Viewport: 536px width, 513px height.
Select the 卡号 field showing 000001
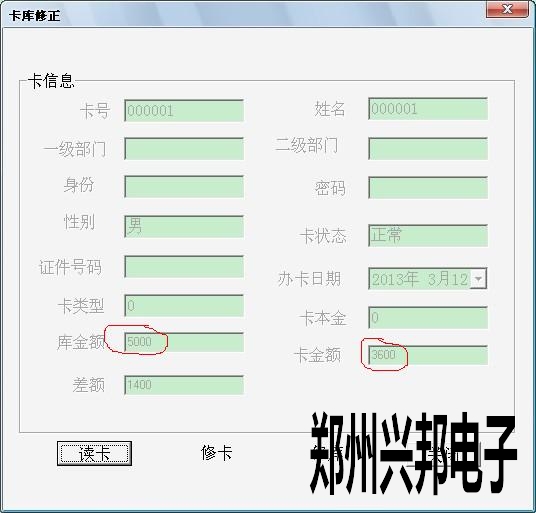pyautogui.click(x=184, y=110)
